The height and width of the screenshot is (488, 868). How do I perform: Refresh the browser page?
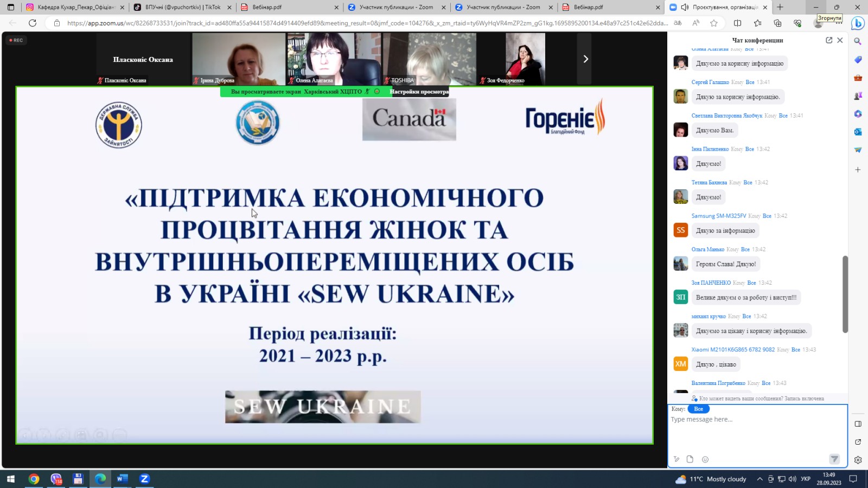click(x=33, y=23)
